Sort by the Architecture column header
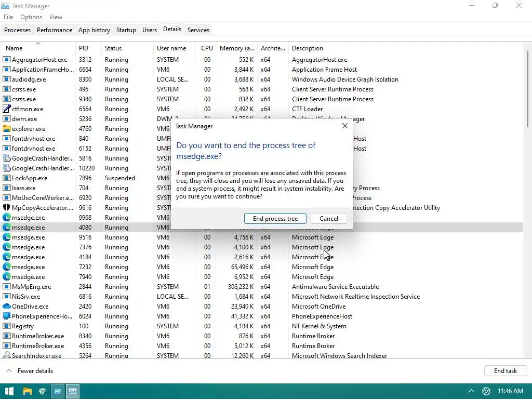The width and height of the screenshot is (532, 399). coord(273,48)
